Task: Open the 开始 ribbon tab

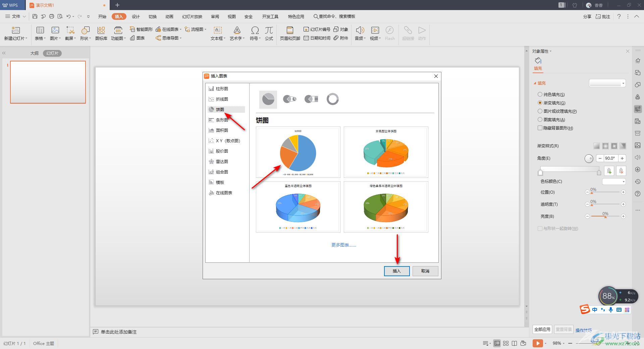Action: click(x=102, y=16)
